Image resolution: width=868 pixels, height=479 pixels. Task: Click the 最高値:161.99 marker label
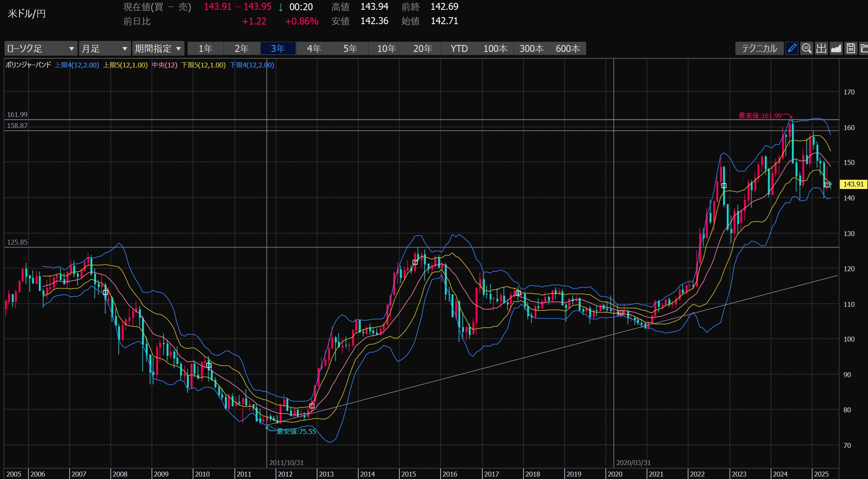coord(760,115)
